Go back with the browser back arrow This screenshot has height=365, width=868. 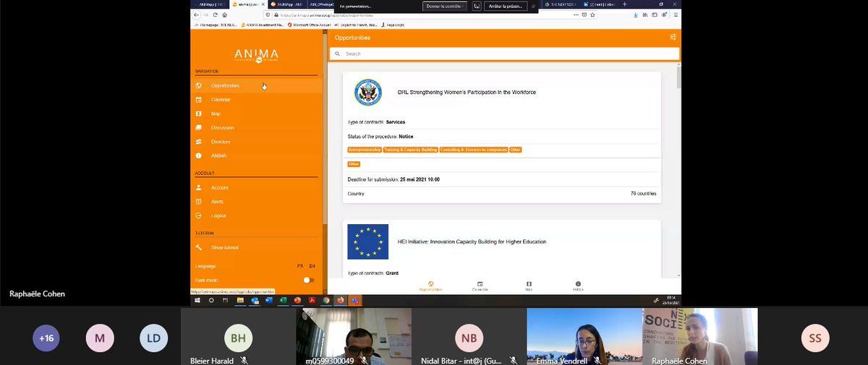point(197,14)
